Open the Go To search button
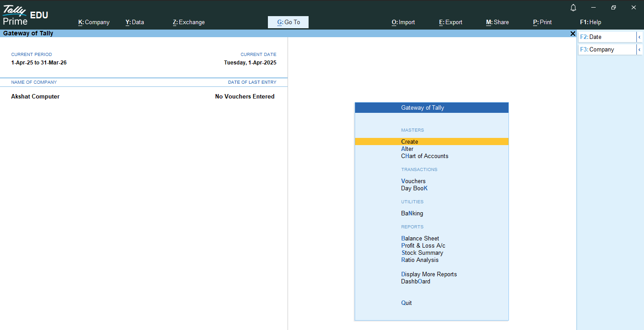Screen dimensions: 644x330 (288, 22)
